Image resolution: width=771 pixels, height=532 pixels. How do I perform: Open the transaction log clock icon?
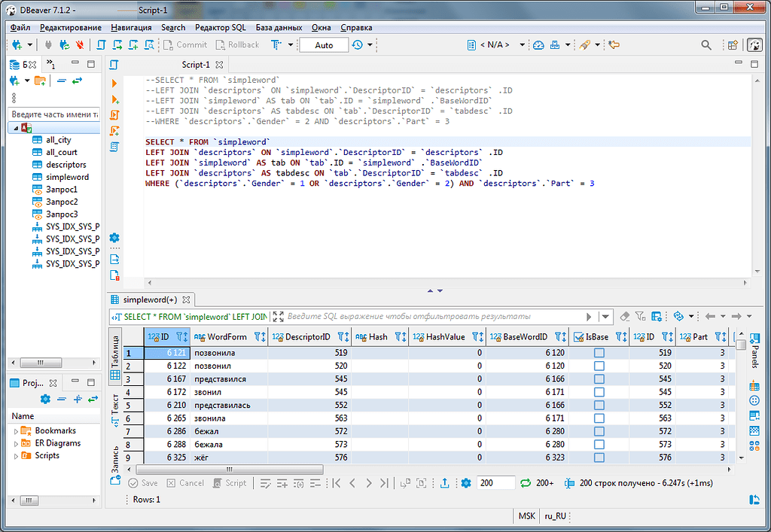pyautogui.click(x=358, y=44)
